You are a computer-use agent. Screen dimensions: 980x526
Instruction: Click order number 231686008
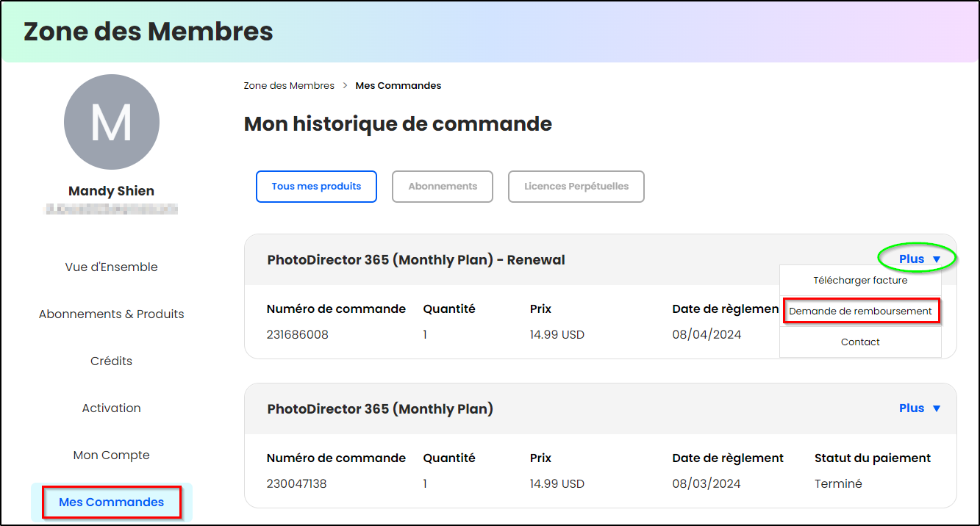pos(298,335)
